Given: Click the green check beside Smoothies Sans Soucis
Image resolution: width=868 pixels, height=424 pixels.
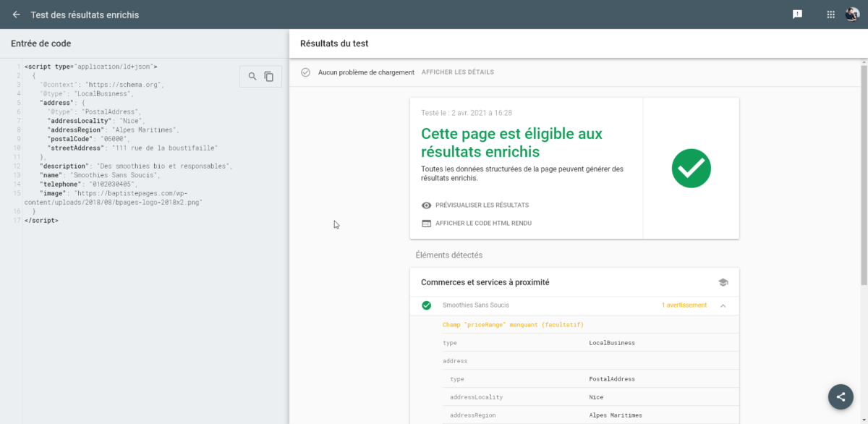Looking at the screenshot, I should point(427,305).
